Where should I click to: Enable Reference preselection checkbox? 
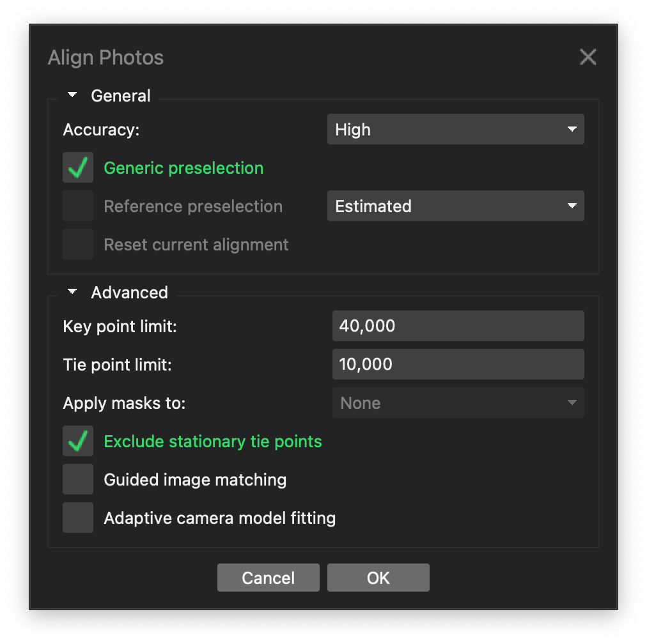78,206
